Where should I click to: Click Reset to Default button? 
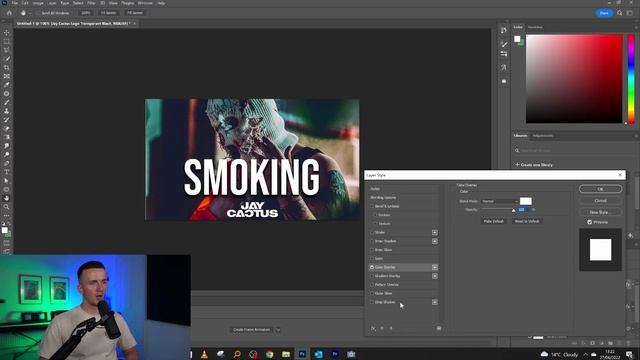[x=527, y=221]
